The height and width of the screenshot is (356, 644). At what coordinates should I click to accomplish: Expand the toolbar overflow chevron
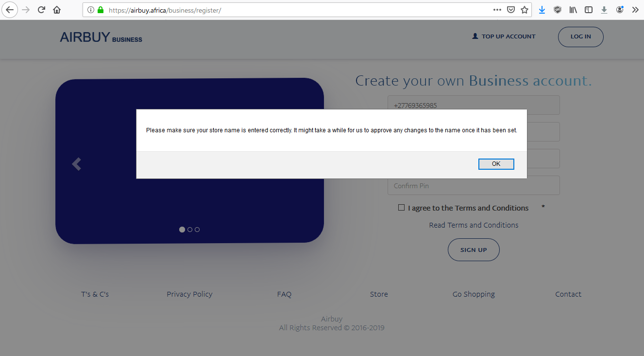[635, 10]
